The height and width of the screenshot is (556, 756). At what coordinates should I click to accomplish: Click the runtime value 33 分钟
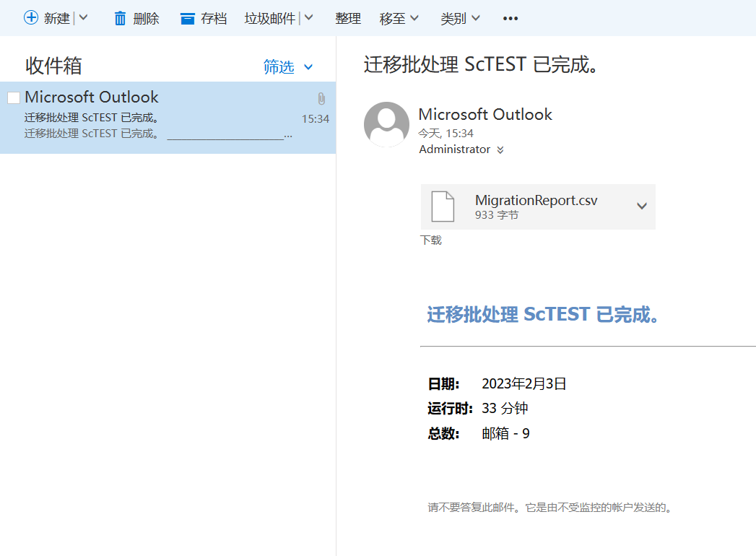pyautogui.click(x=505, y=409)
